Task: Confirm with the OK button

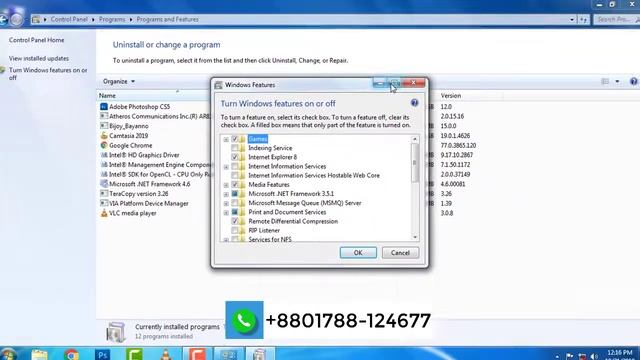Action: (358, 253)
